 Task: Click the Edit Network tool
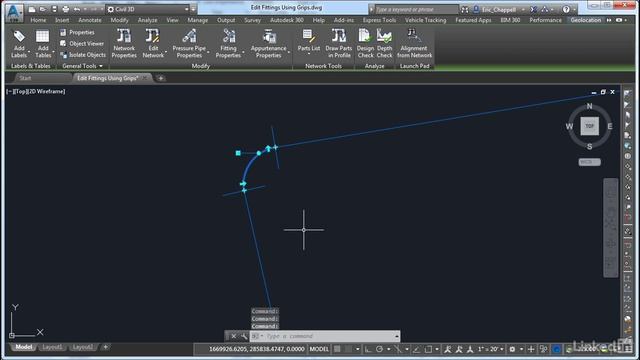[x=153, y=44]
